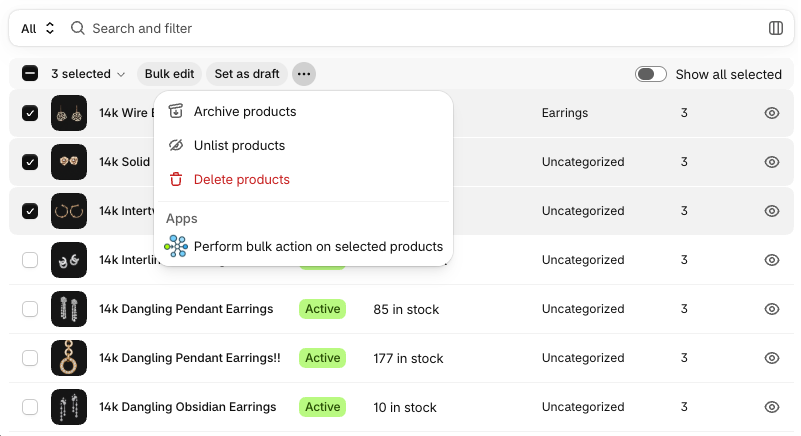This screenshot has height=436, width=801.
Task: Choose Unlist products from menu
Action: point(304,146)
